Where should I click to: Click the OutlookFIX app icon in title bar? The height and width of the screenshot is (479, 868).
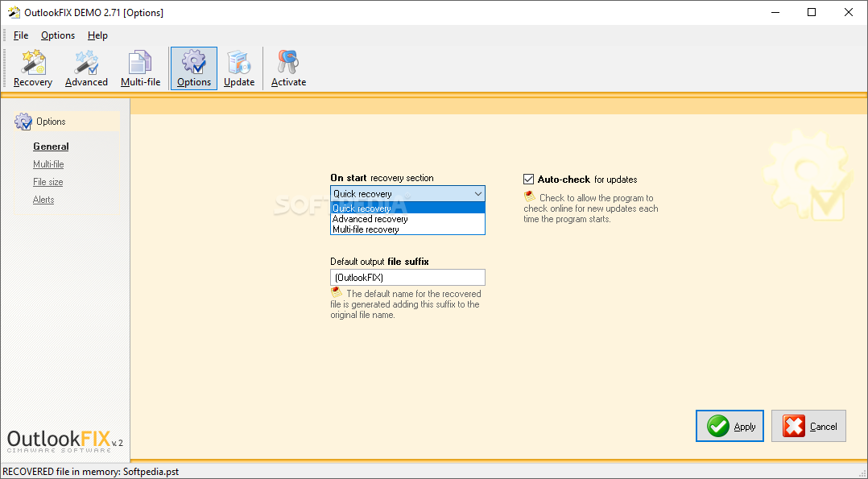13,12
